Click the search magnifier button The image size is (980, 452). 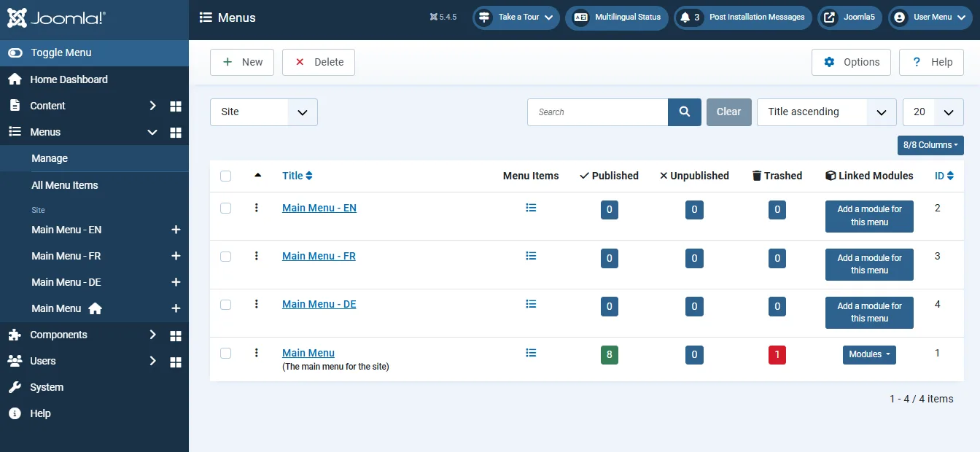tap(685, 112)
